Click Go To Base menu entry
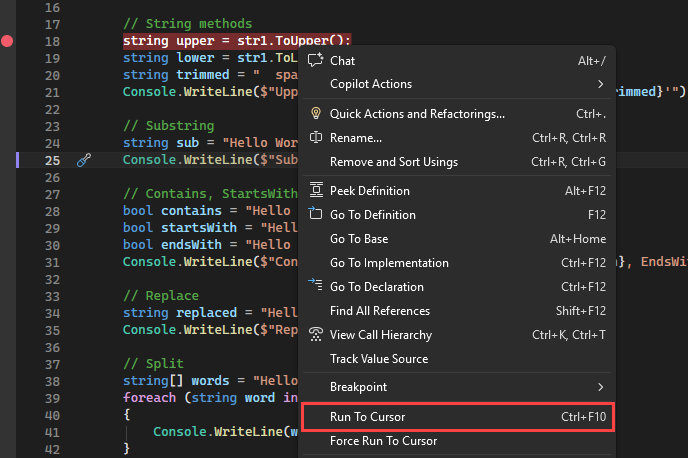Image resolution: width=688 pixels, height=458 pixels. 359,239
